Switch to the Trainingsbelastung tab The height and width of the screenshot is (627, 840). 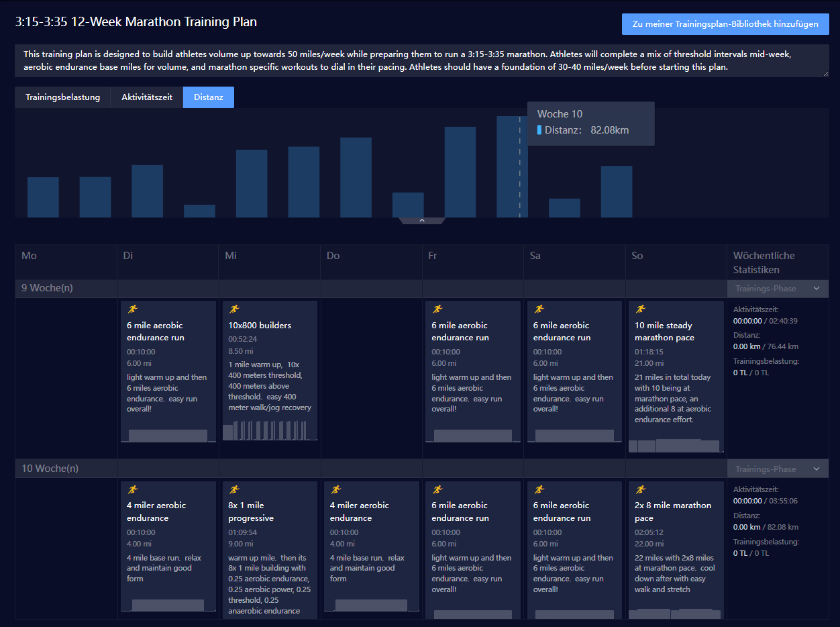(x=62, y=97)
